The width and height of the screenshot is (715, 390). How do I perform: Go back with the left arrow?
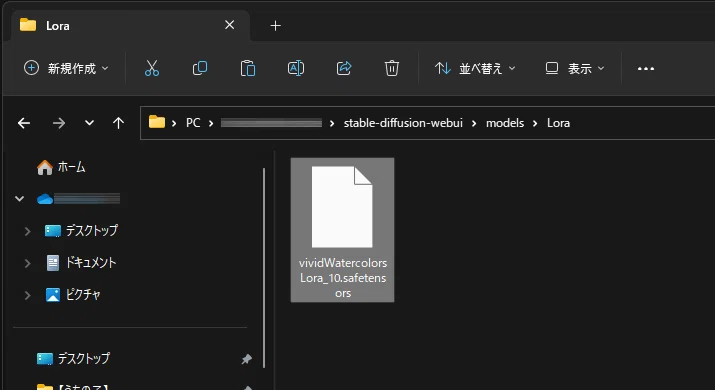click(x=24, y=123)
